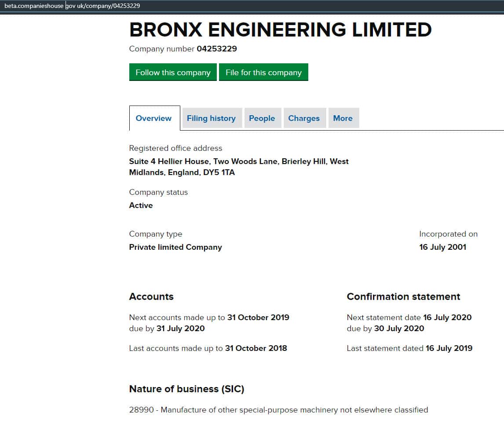Open the Filing history tab
Screen dimensions: 504x427
click(x=211, y=118)
